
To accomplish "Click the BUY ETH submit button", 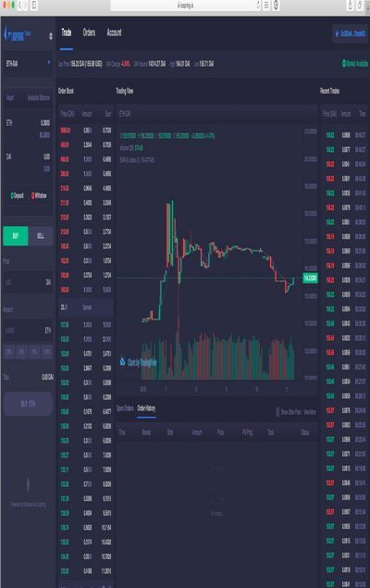I will 28,404.
